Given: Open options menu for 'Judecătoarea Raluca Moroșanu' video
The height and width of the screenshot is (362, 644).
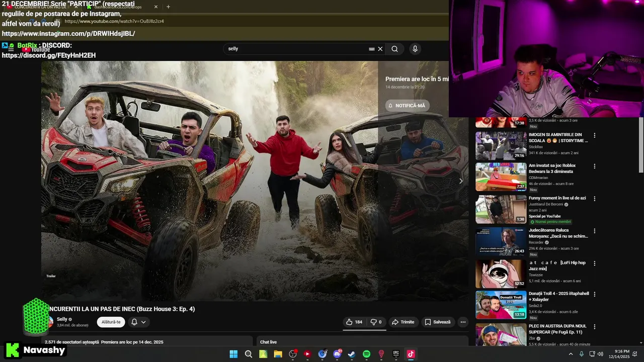Looking at the screenshot, I should click(x=595, y=231).
